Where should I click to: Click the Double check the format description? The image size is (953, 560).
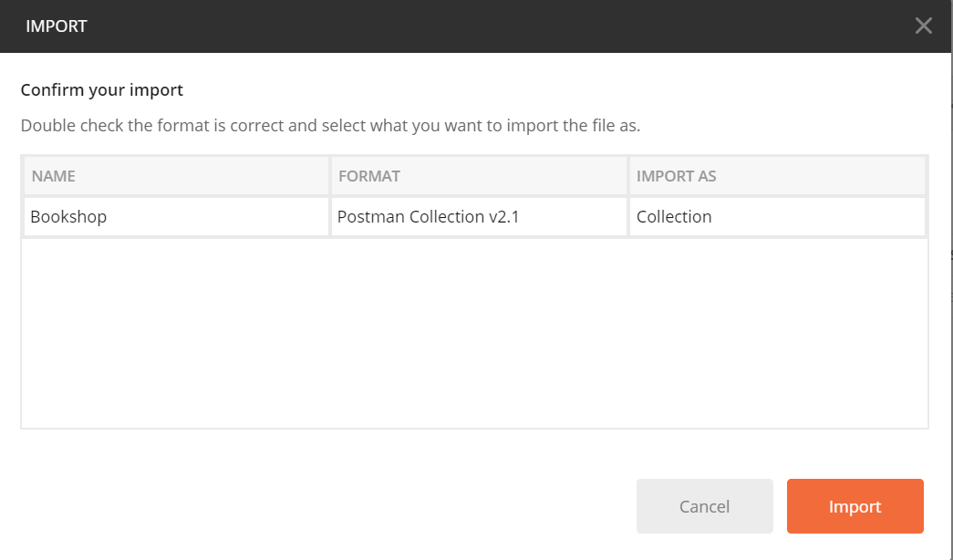pos(331,126)
